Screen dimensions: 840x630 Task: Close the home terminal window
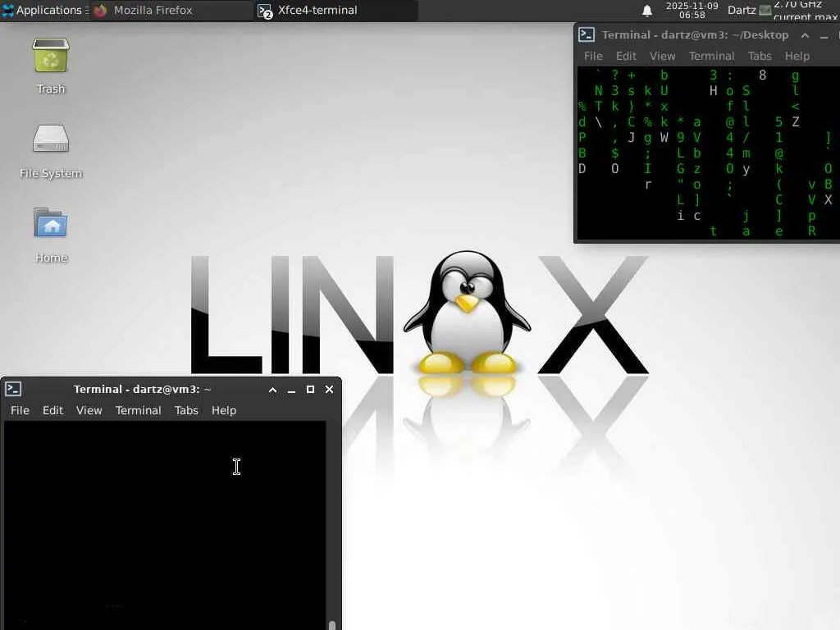pyautogui.click(x=329, y=390)
